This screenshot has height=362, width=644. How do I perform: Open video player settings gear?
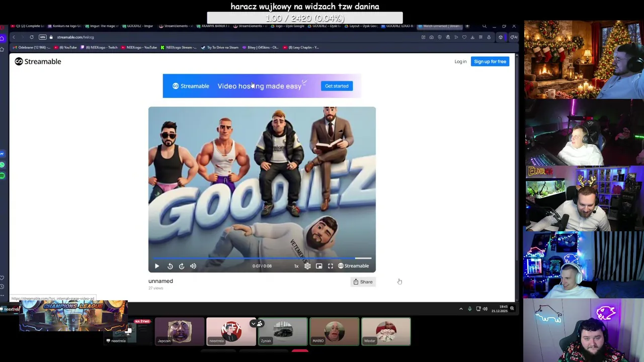307,266
